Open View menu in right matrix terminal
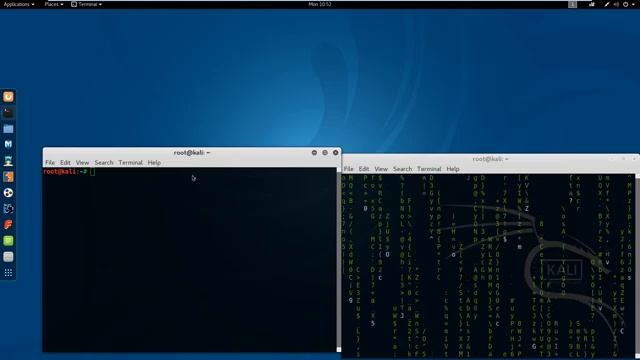 tap(381, 169)
